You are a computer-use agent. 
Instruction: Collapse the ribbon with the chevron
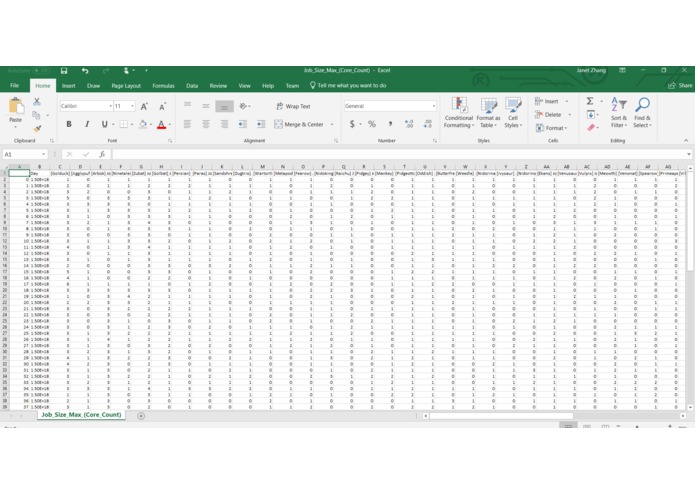[x=686, y=140]
